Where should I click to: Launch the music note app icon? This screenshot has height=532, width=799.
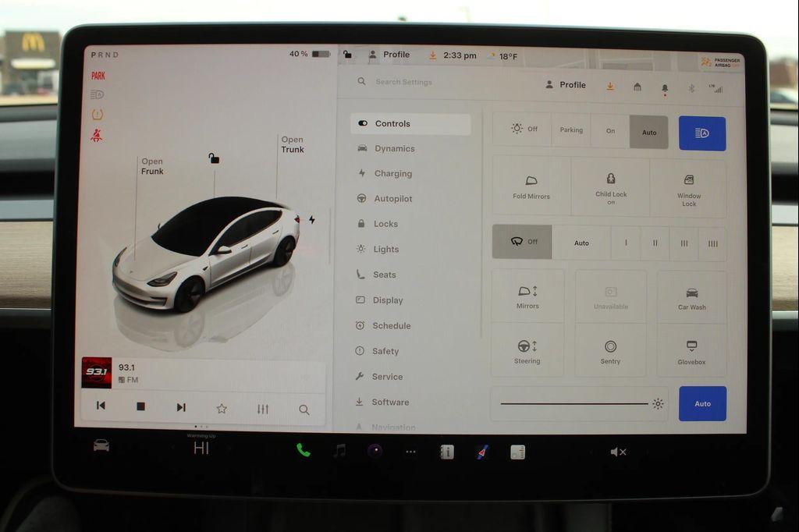pyautogui.click(x=339, y=451)
